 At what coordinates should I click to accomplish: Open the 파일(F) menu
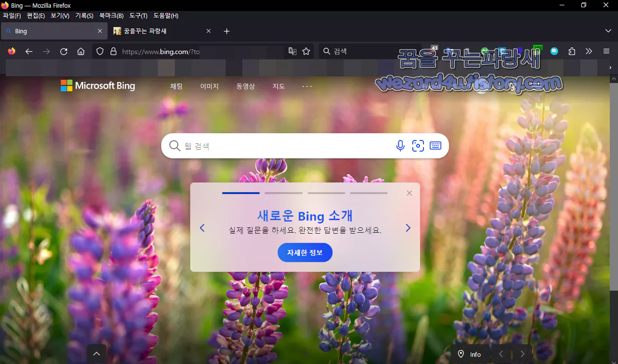pyautogui.click(x=12, y=16)
